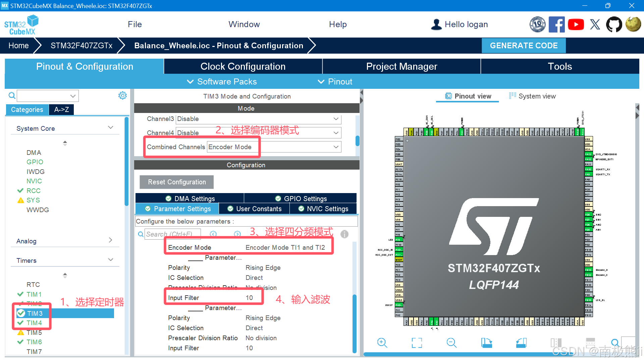Rotate the chip counter-clockwise
This screenshot has width=644, height=362.
coord(521,343)
